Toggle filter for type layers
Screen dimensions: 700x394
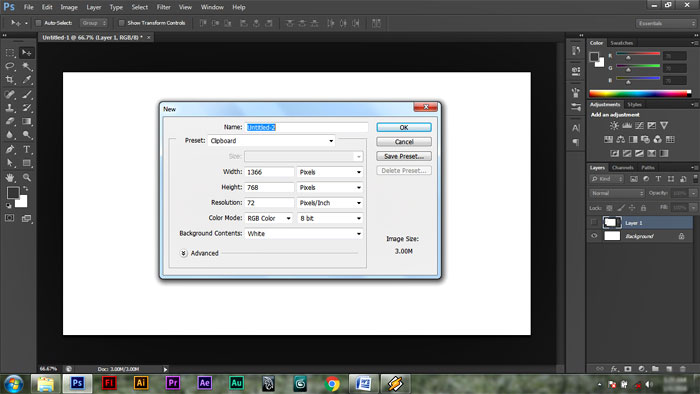[x=658, y=179]
